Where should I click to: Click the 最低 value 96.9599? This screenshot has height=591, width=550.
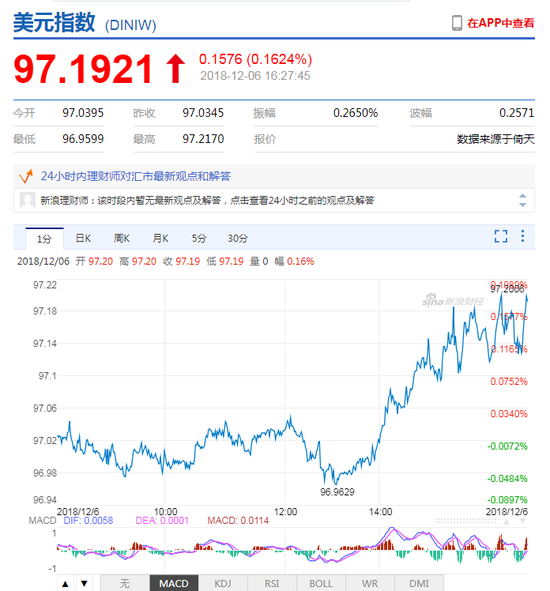(83, 139)
